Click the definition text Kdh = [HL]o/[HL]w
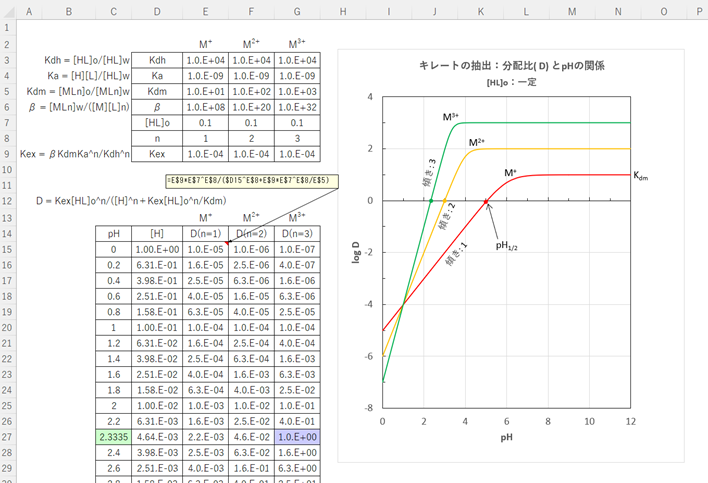The image size is (708, 483). point(87,60)
